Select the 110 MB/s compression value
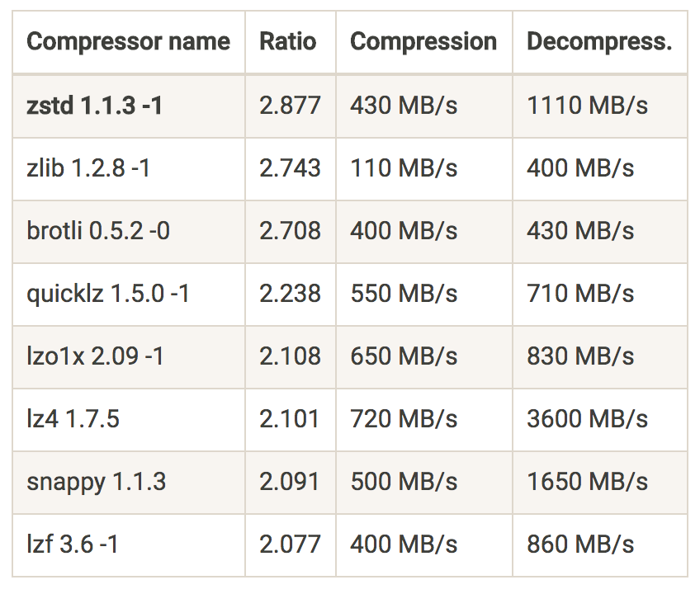Image resolution: width=700 pixels, height=594 pixels. click(404, 167)
